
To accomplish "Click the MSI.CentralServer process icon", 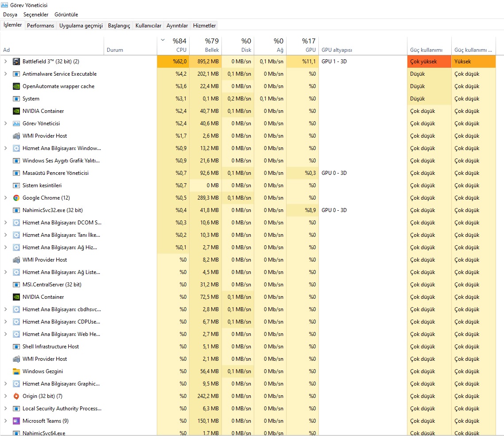I will point(16,285).
